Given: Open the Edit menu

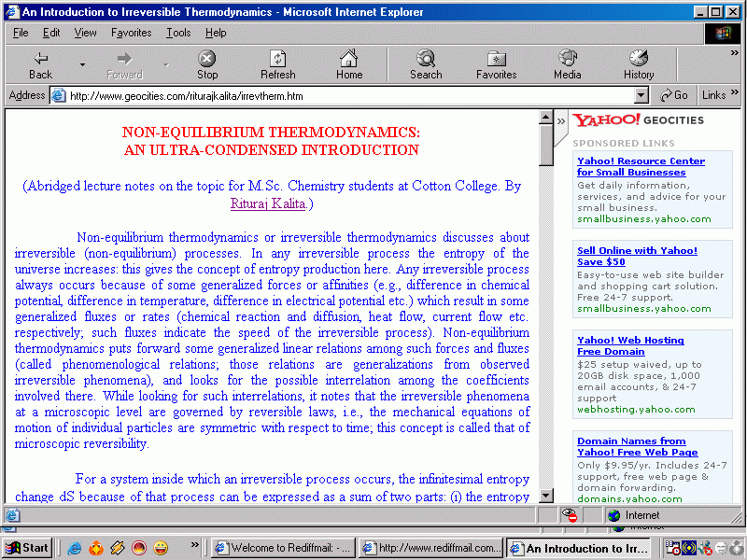Looking at the screenshot, I should pos(51,33).
